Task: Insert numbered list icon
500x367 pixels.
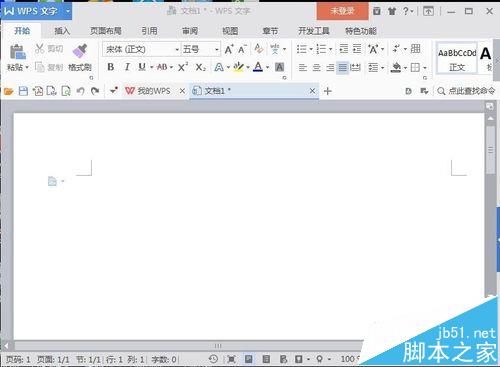Action: (321, 49)
